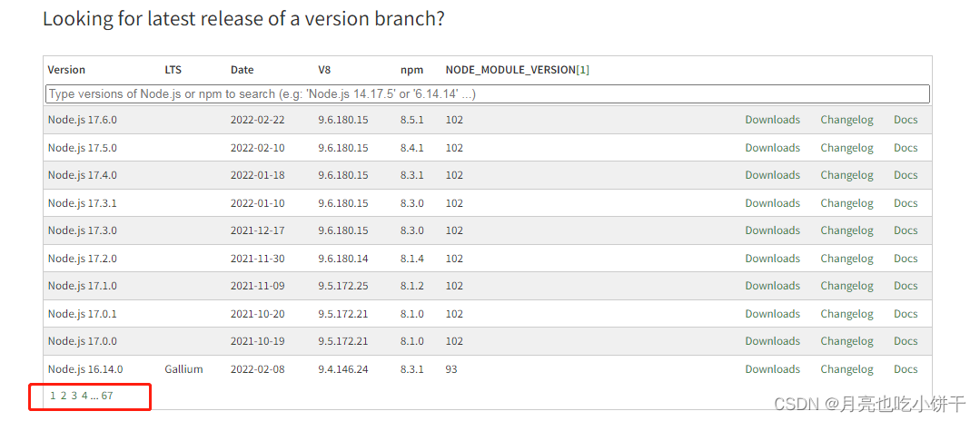This screenshot has height=421, width=980.
Task: Open Docs for Node.js 17.5.0
Action: click(x=906, y=148)
